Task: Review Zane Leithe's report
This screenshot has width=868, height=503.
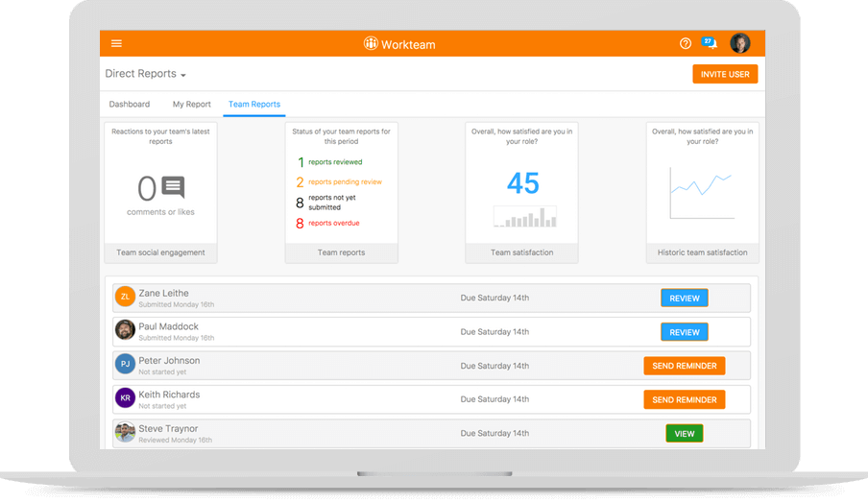Action: point(685,298)
